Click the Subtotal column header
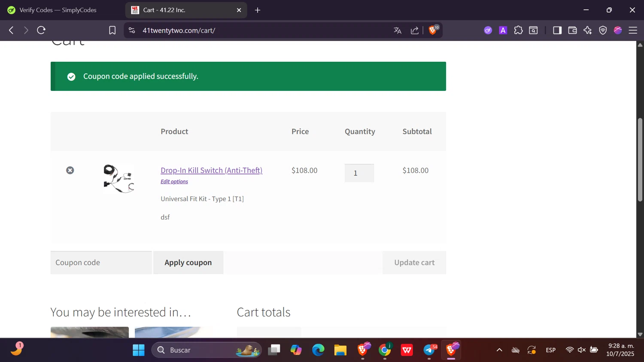Screen dimensions: 644x362 [x=417, y=132]
